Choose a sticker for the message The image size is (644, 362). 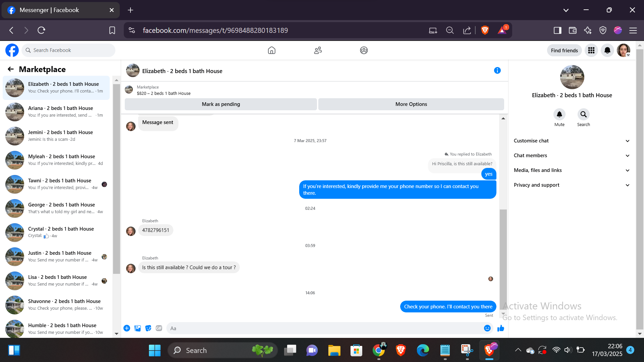[x=148, y=328]
